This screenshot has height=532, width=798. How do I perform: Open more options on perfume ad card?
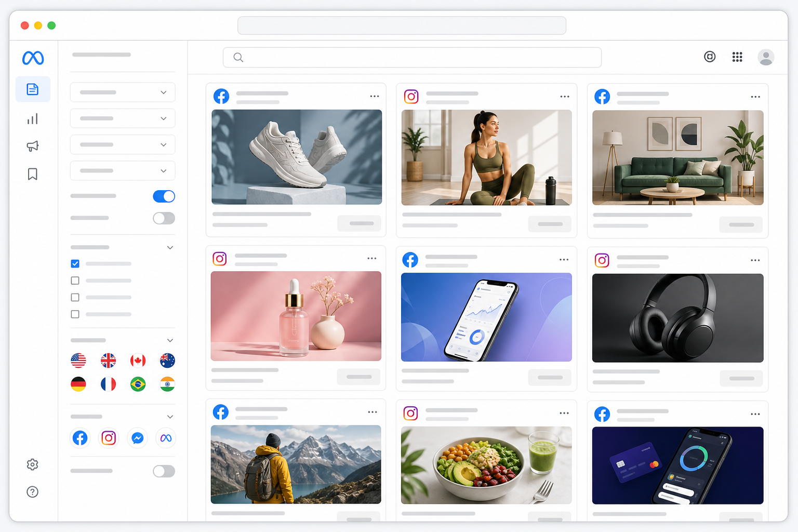pos(372,258)
